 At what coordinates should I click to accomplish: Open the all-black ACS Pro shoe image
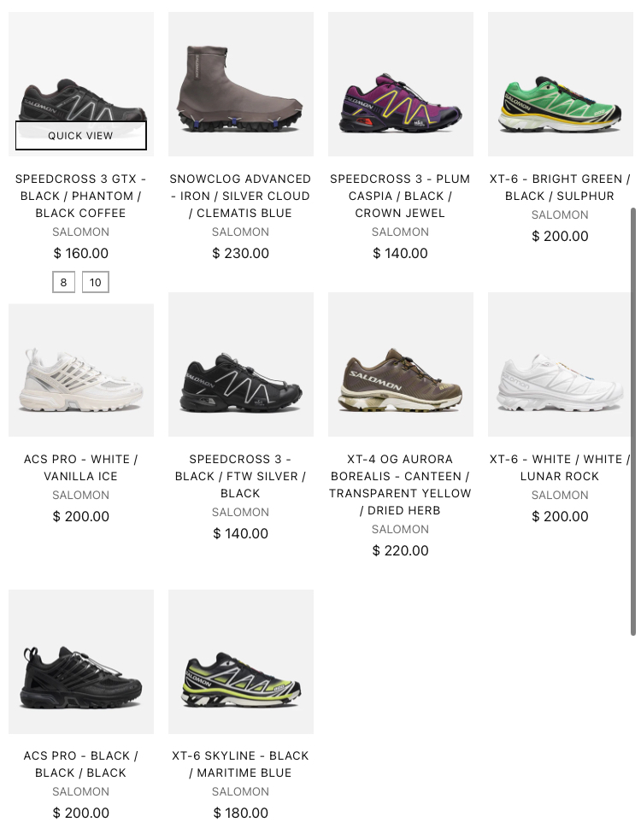click(81, 661)
